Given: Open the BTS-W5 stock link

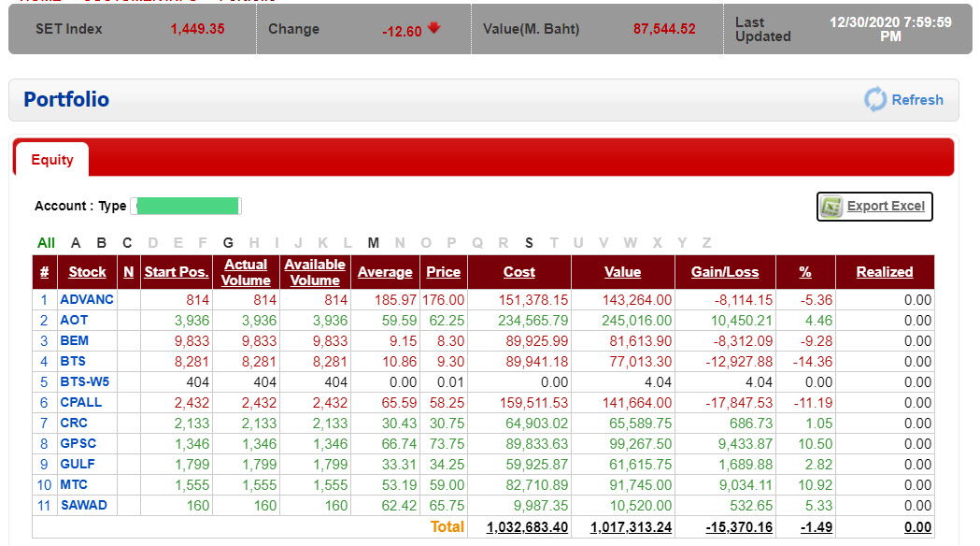Looking at the screenshot, I should point(84,381).
